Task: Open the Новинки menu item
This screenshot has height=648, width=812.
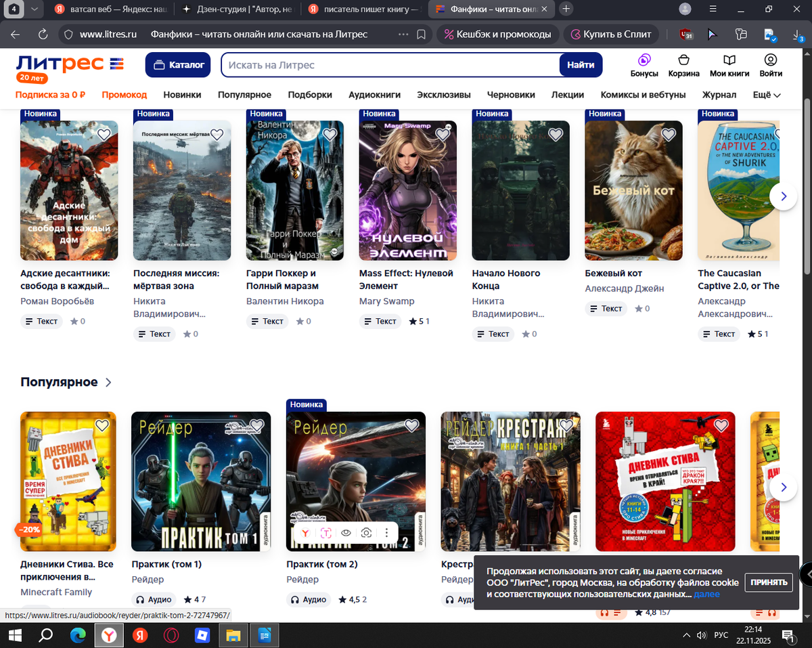Action: (x=182, y=95)
